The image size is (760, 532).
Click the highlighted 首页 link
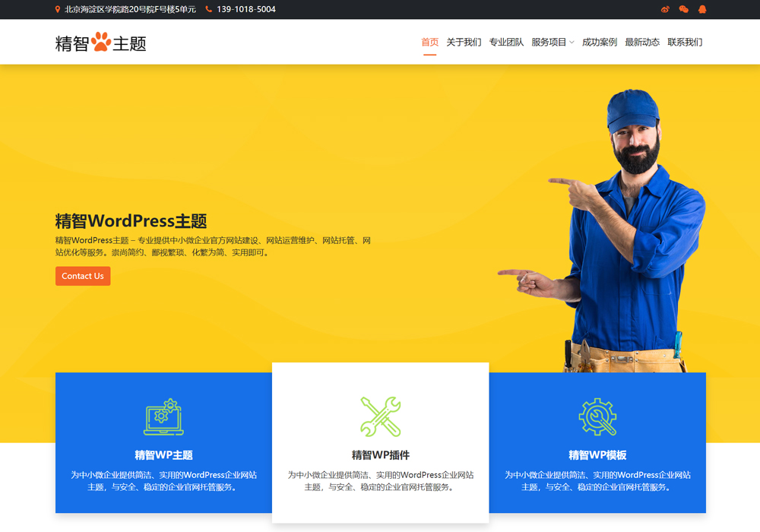[x=429, y=43]
